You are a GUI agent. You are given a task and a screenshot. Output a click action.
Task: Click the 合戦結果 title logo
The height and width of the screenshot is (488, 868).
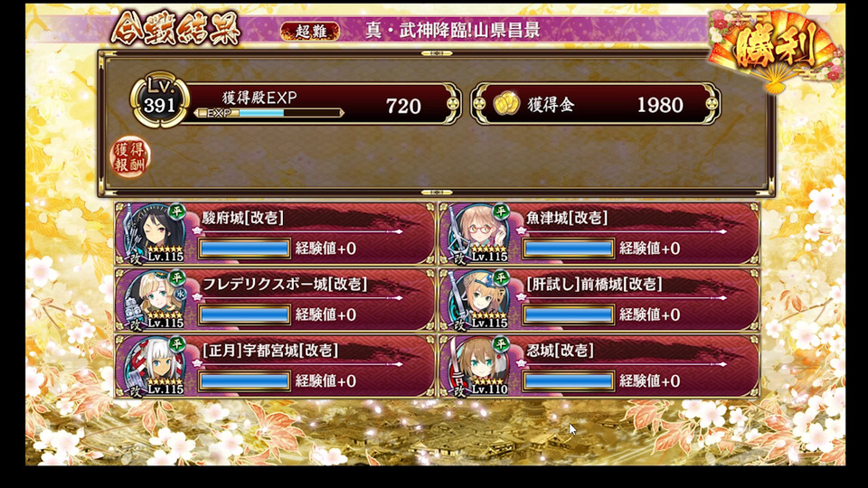(x=175, y=29)
